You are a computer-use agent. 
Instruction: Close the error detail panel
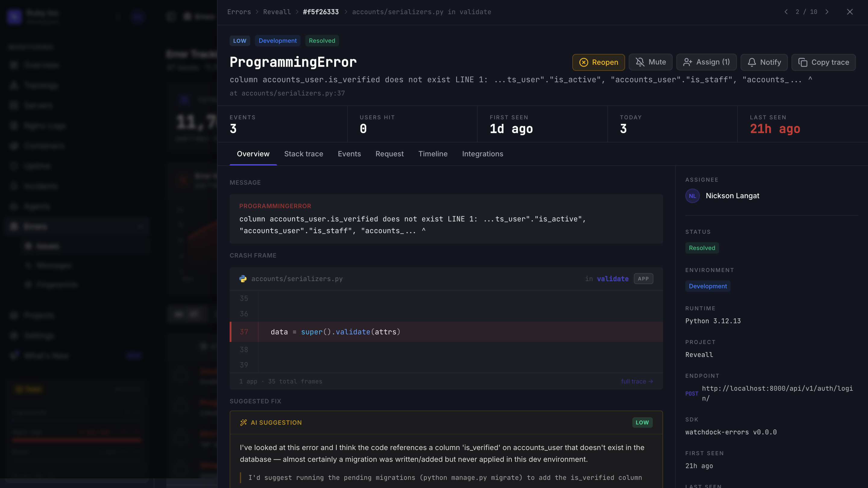850,12
